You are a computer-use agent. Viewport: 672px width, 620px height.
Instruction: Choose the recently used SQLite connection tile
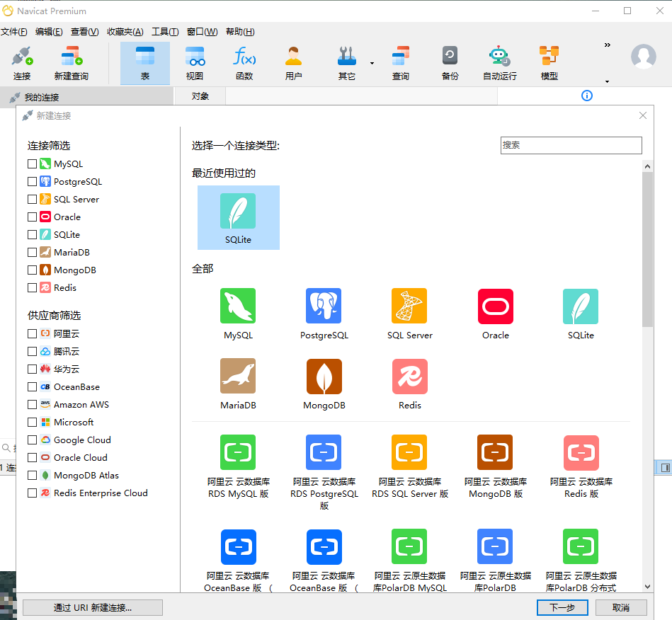pyautogui.click(x=239, y=218)
